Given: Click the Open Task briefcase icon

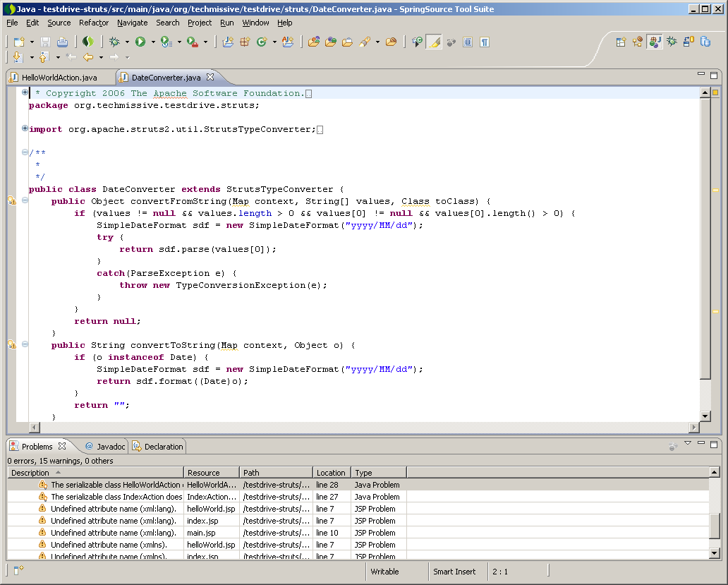Looking at the screenshot, I should tap(347, 42).
